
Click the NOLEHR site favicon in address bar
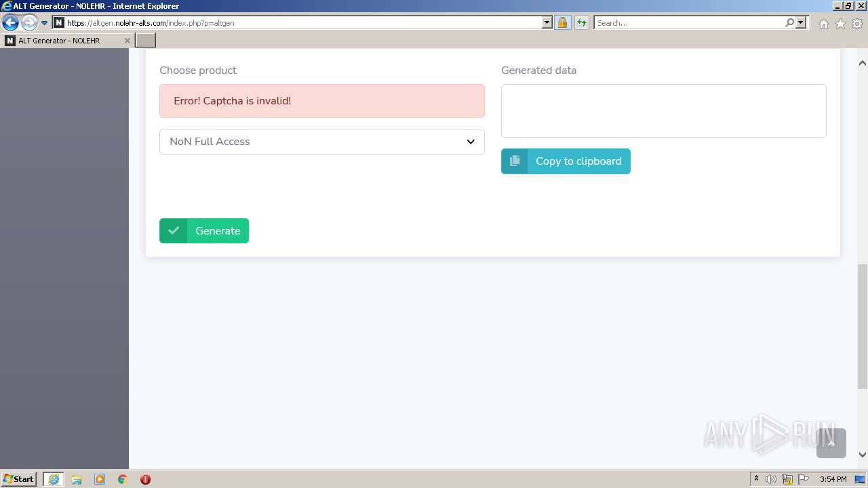[59, 22]
